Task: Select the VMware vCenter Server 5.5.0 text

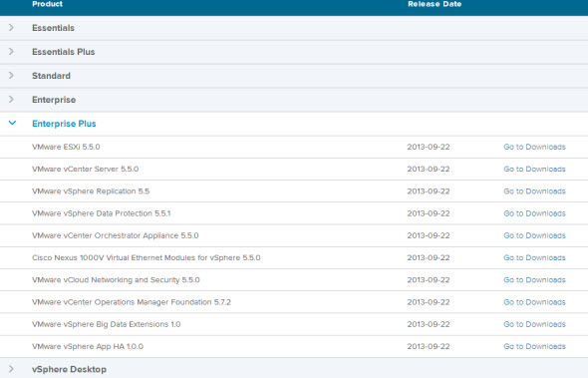Action: [85, 169]
